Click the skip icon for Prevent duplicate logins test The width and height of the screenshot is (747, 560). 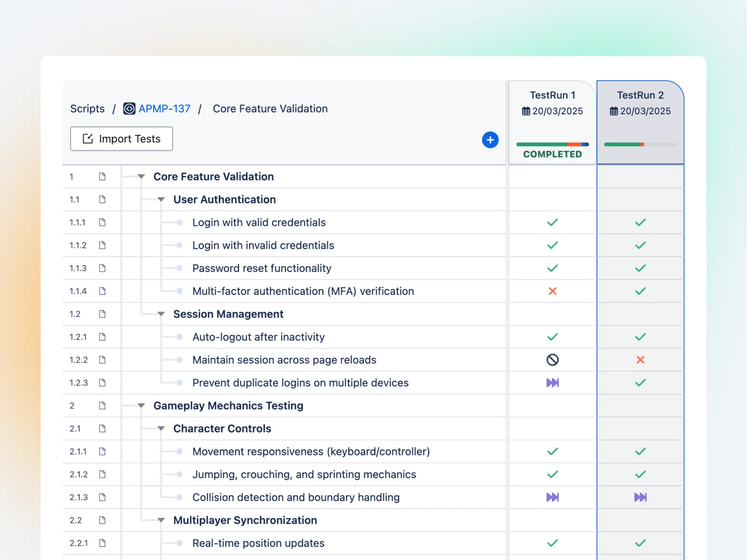point(552,383)
